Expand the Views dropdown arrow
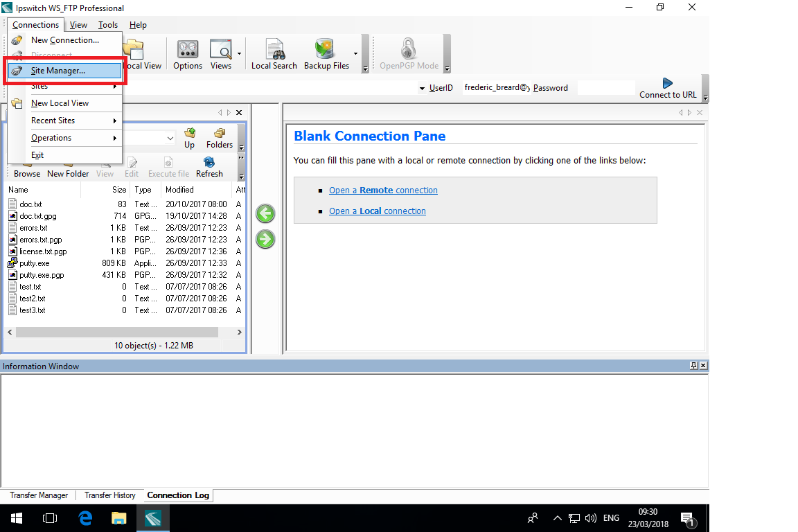 (239, 54)
